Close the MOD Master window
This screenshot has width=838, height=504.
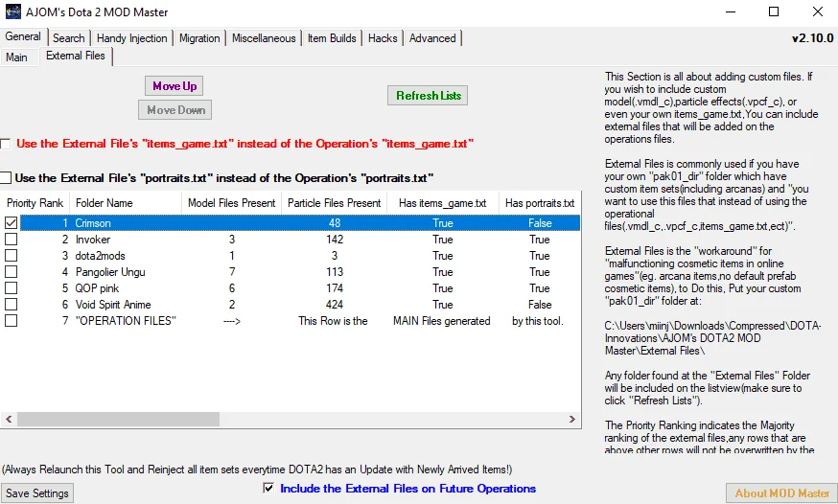point(817,11)
